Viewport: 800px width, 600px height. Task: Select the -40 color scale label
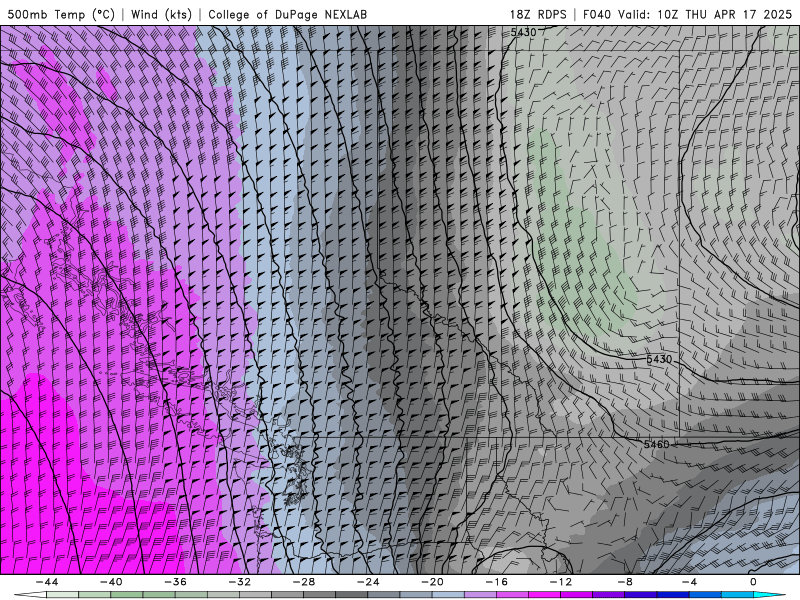tap(111, 582)
